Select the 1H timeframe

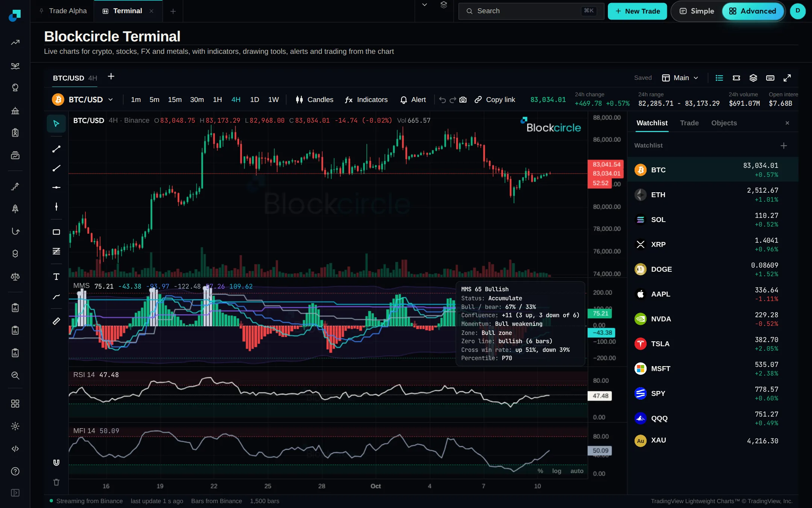click(x=217, y=100)
